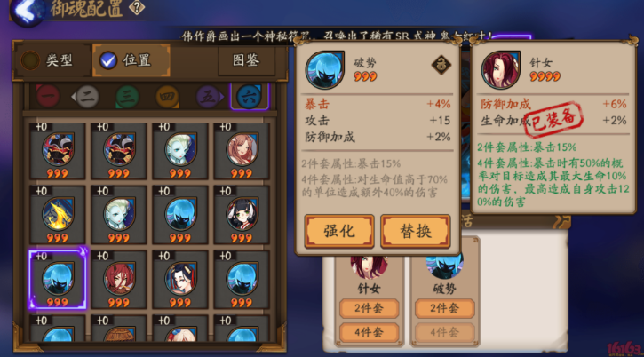
Task: Select the flame soul icon in grid
Action: (x=58, y=214)
